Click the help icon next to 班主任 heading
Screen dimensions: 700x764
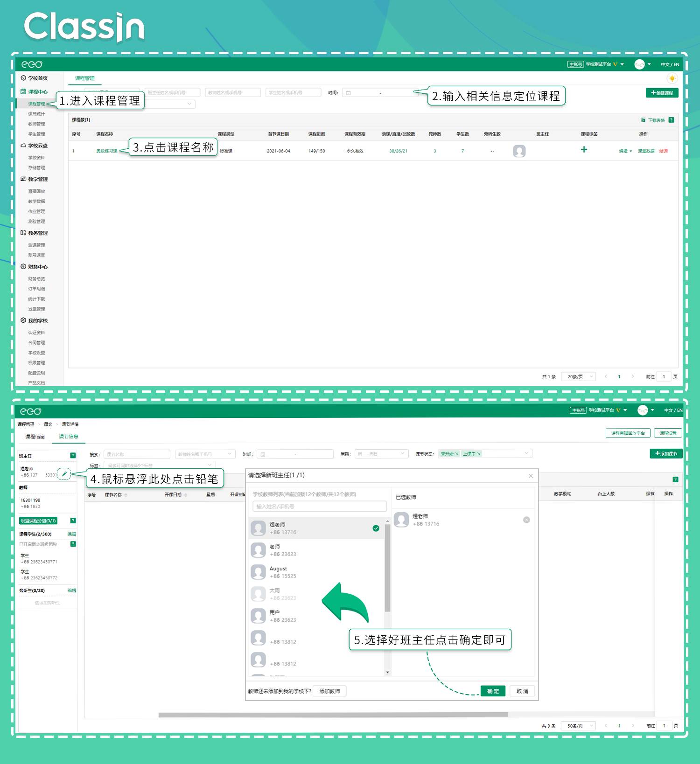coord(73,455)
